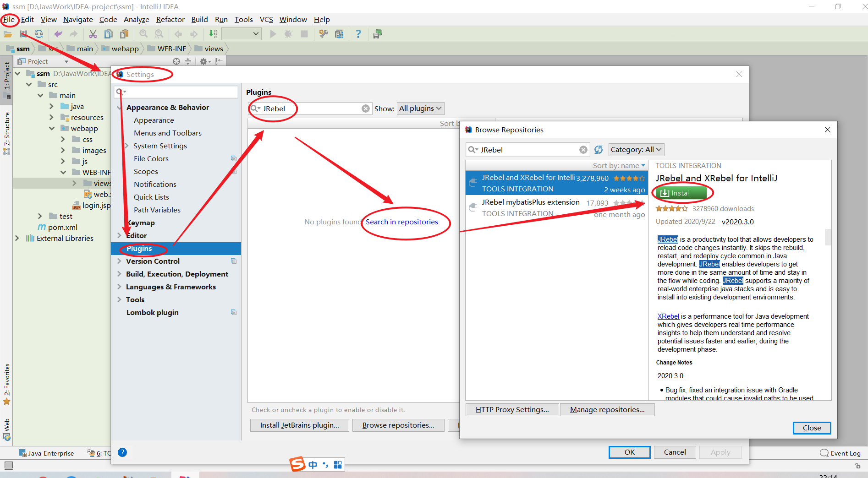Click the Find magnifier icon
This screenshot has width=868, height=478.
click(x=143, y=34)
